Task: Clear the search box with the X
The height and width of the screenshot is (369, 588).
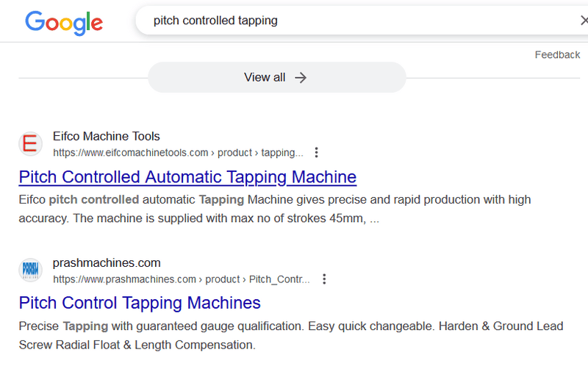Action: click(x=584, y=21)
